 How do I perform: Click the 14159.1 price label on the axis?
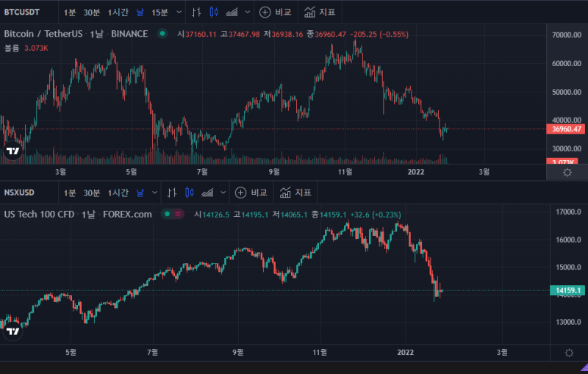567,290
